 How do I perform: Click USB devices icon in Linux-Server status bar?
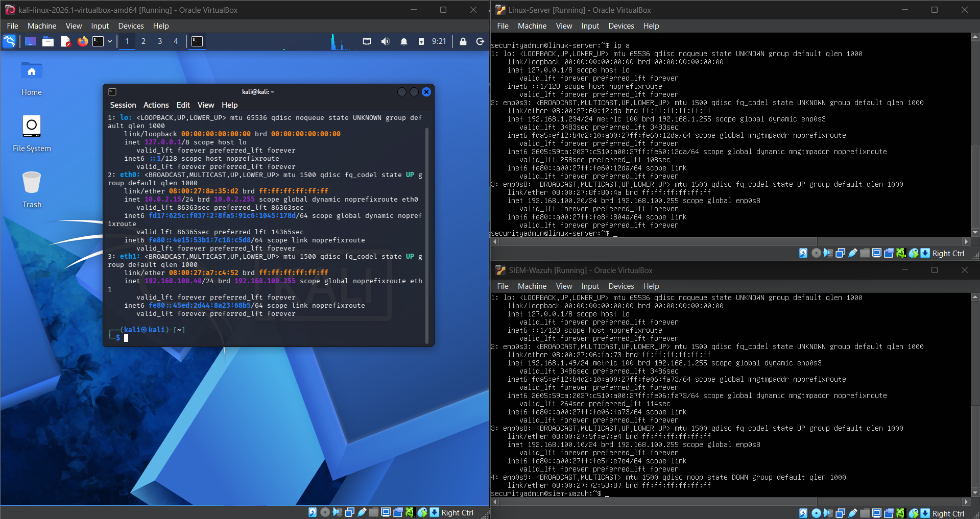point(852,253)
